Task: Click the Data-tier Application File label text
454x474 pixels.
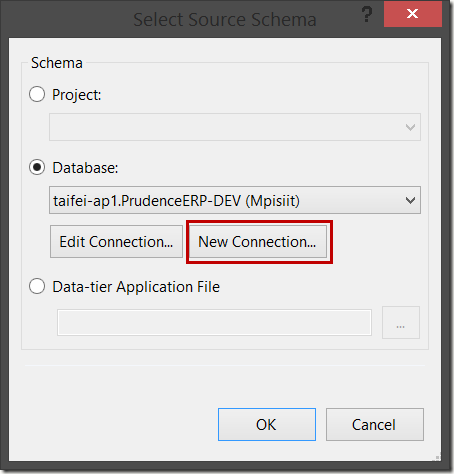Action: tap(136, 287)
